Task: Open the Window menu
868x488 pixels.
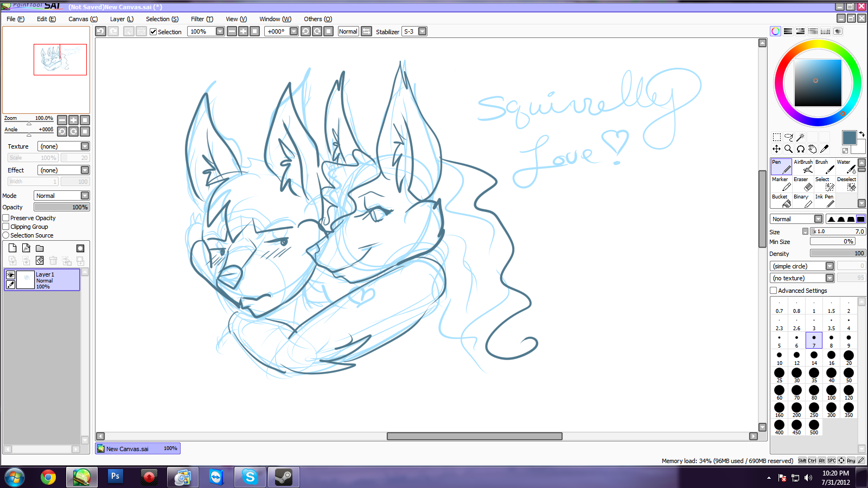Action: pos(275,19)
